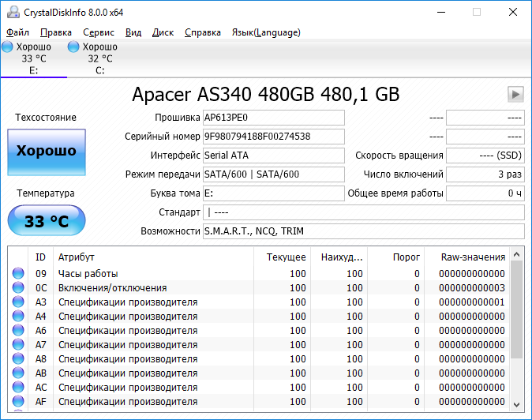
Task: Open the Файл menu
Action: [x=17, y=32]
